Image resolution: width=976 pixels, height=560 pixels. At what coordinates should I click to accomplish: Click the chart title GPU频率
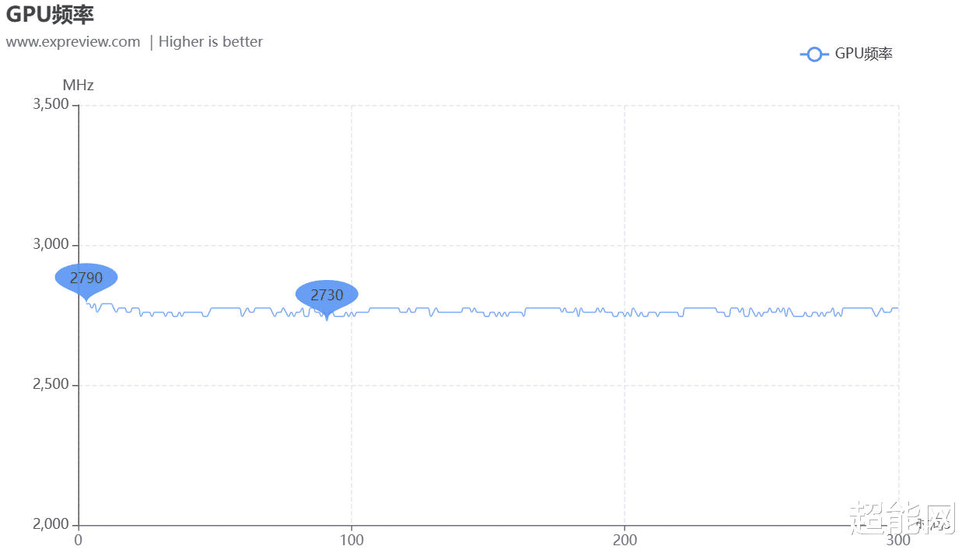click(50, 13)
